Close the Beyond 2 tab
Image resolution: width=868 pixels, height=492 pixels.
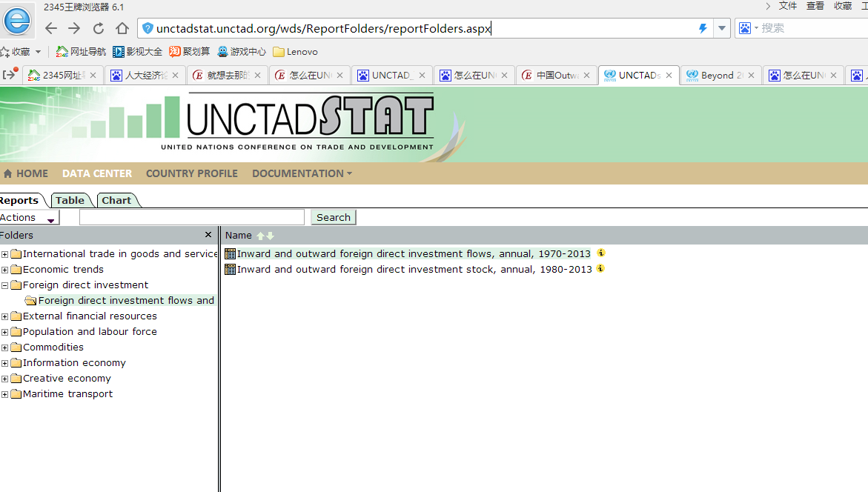(751, 76)
